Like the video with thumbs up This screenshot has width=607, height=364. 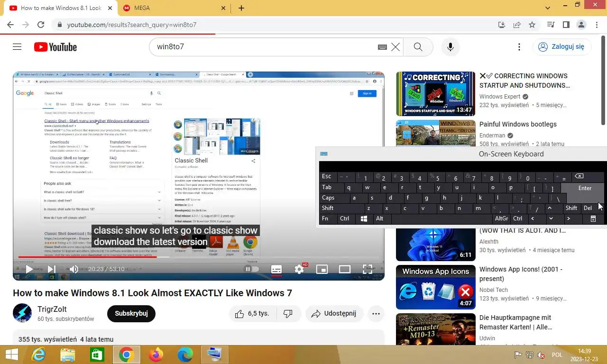(252, 314)
